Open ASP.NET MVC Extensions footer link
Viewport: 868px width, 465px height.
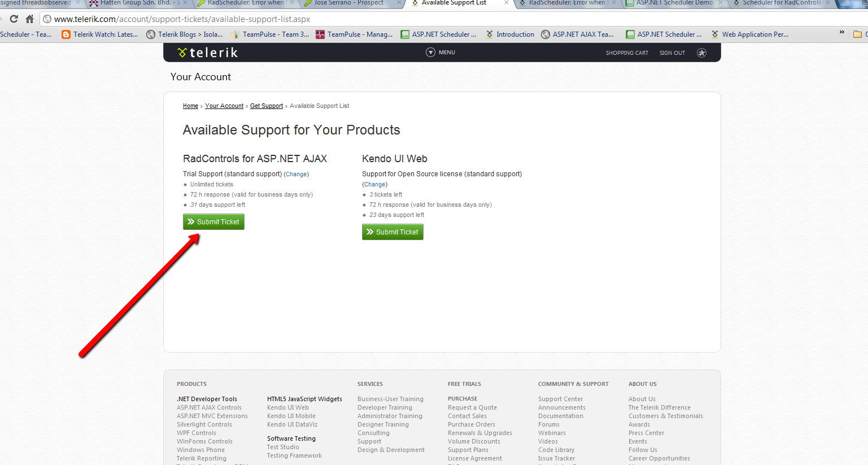(212, 416)
